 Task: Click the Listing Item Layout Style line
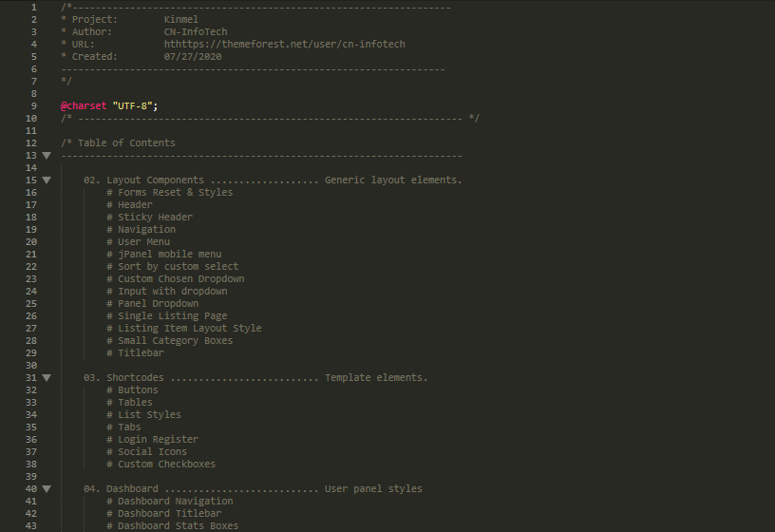[x=184, y=329]
